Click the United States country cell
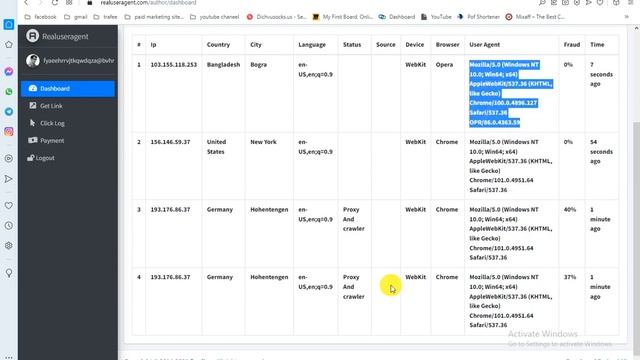Viewport: 640px width, 360px height. 216,147
